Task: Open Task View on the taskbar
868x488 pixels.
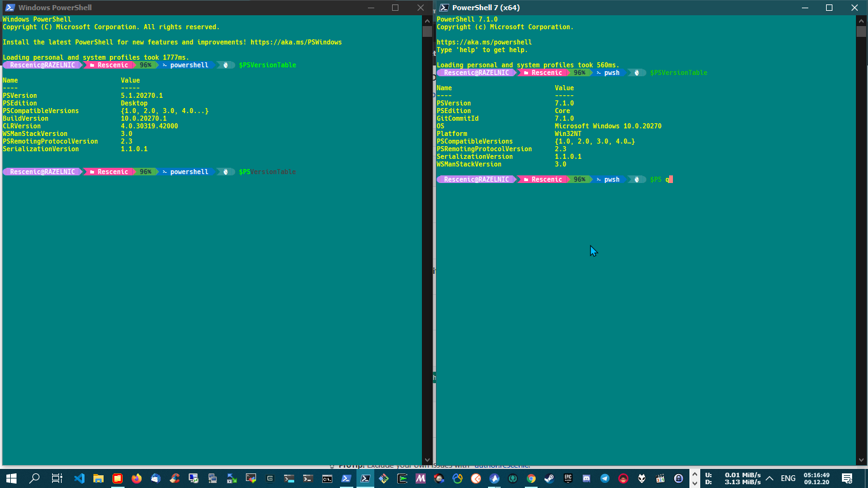Action: pos(57,478)
